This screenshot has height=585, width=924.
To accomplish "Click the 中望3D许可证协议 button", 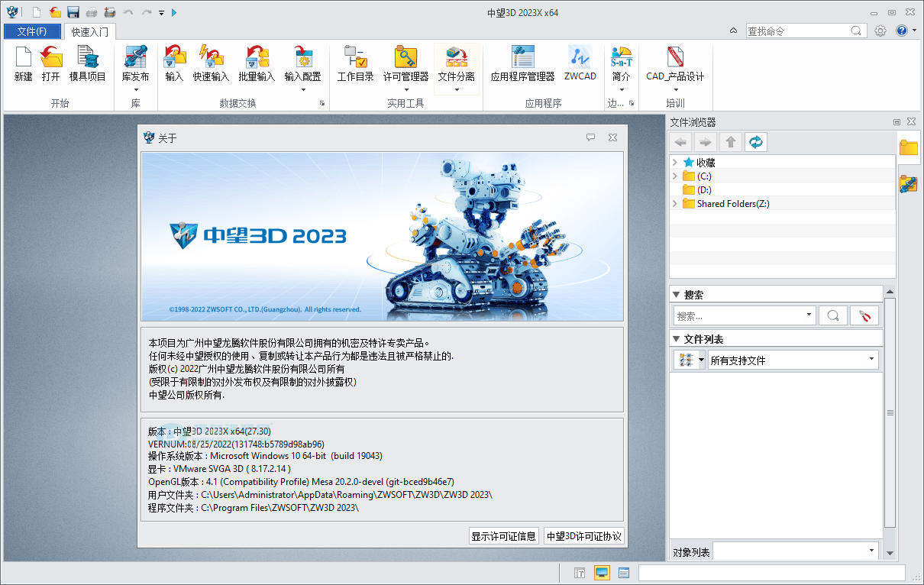I will (x=582, y=535).
